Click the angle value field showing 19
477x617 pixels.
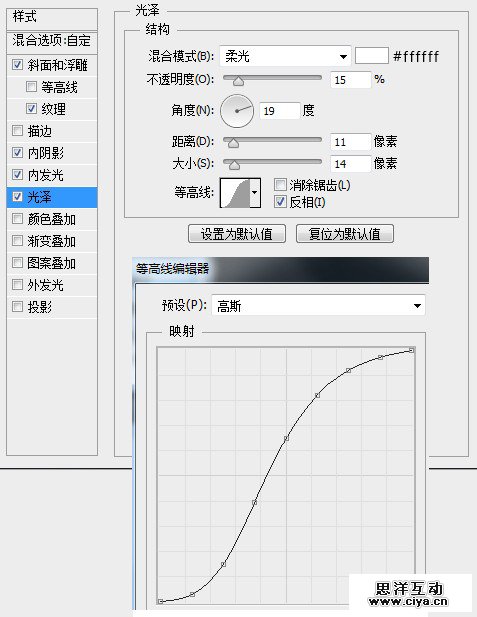coord(279,111)
